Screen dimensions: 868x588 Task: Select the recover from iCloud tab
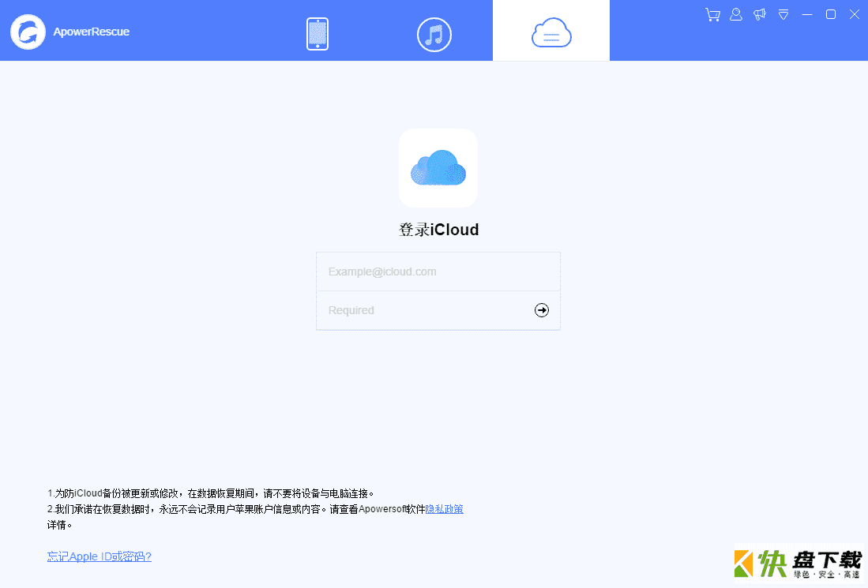[x=550, y=31]
